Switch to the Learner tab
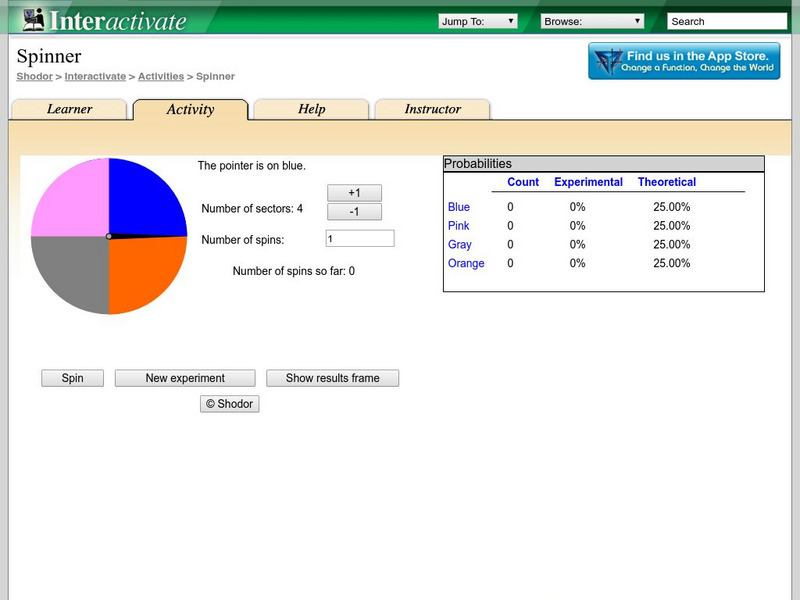 pos(69,109)
